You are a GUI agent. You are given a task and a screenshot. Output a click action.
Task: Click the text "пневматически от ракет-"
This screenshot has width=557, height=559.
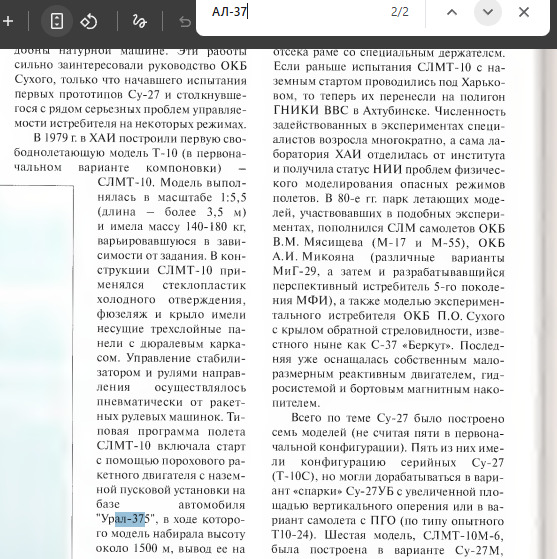pos(172,402)
